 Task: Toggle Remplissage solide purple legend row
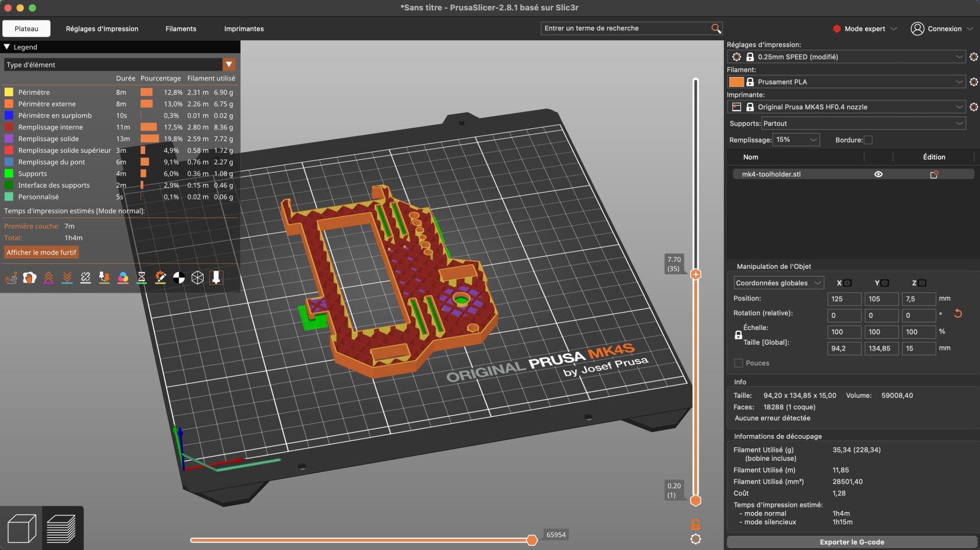pyautogui.click(x=119, y=139)
